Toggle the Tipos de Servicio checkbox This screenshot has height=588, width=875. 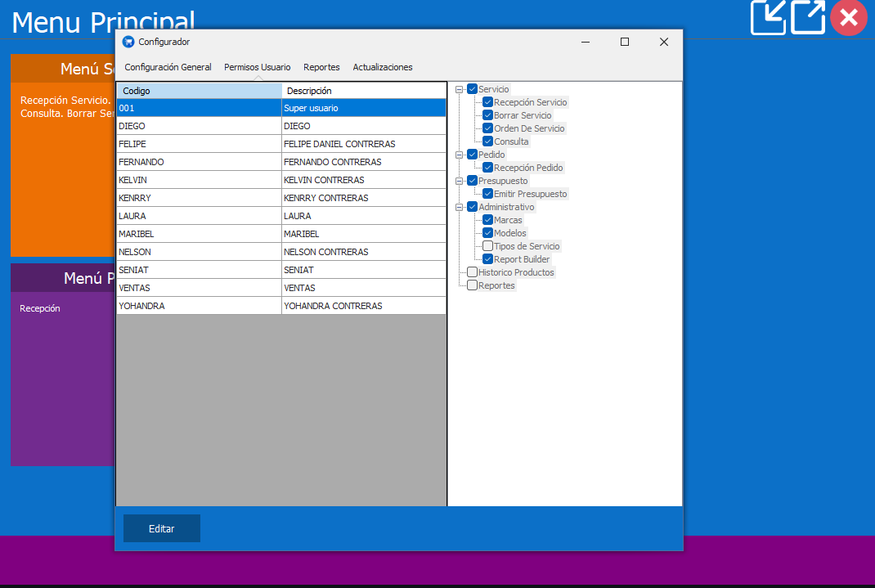point(487,246)
